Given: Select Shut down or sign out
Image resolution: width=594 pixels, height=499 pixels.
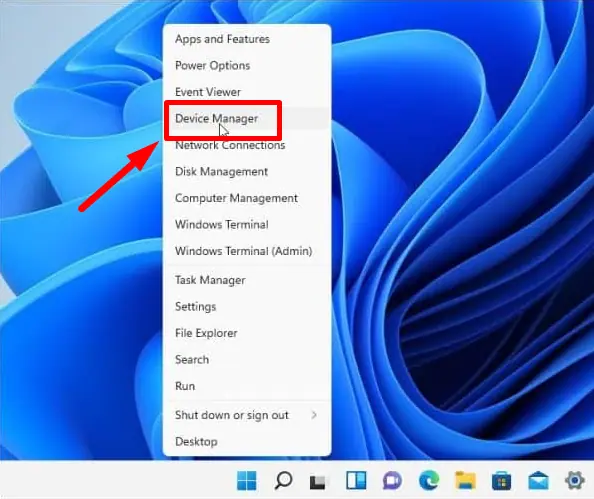Looking at the screenshot, I should 247,415.
